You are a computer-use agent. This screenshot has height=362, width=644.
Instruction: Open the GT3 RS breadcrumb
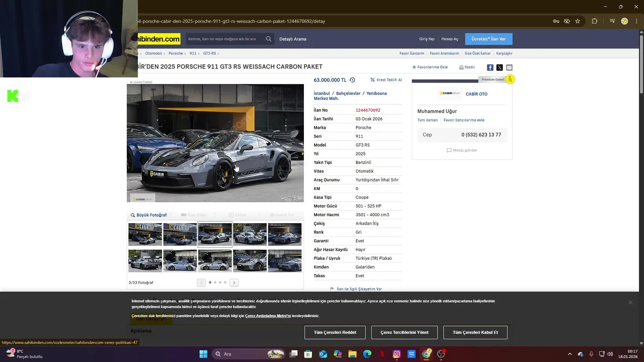tap(209, 53)
